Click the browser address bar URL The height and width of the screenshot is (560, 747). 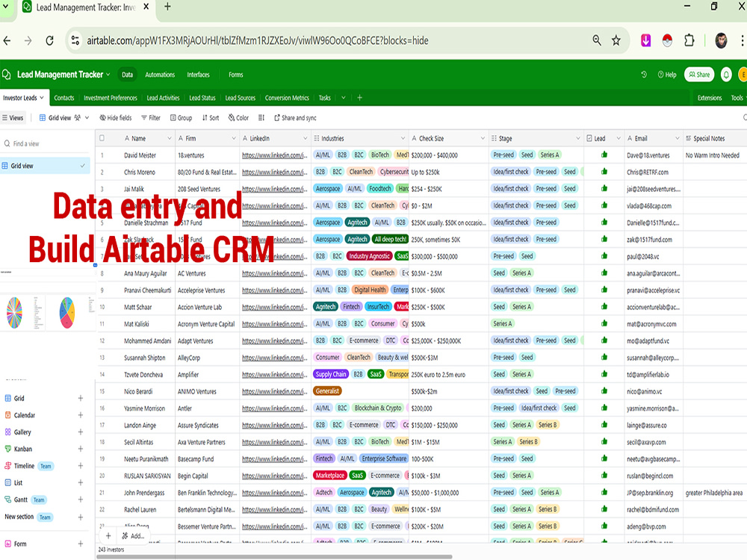[x=257, y=40]
